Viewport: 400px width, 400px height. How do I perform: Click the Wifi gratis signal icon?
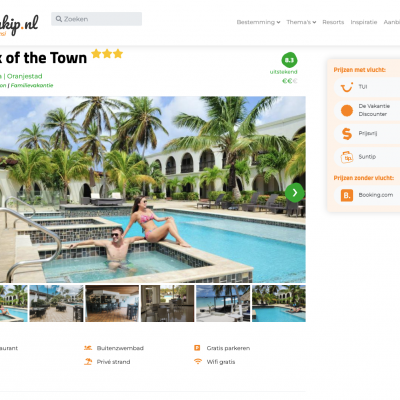point(198,361)
